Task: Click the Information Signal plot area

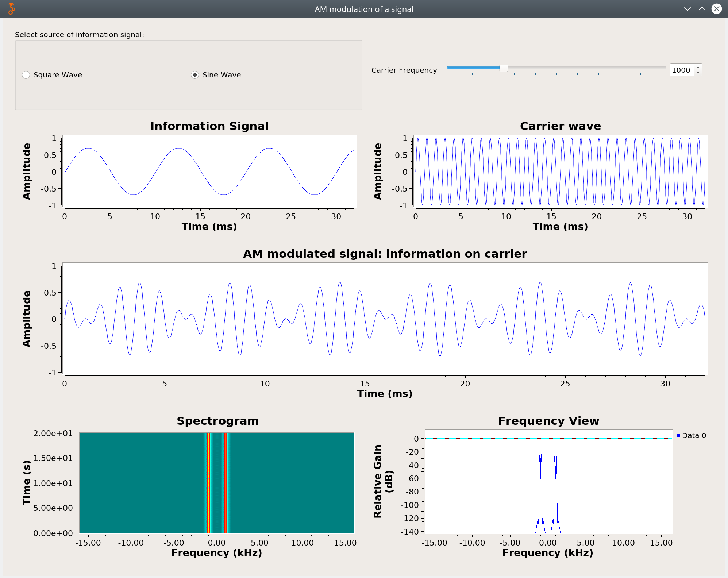Action: [209, 172]
